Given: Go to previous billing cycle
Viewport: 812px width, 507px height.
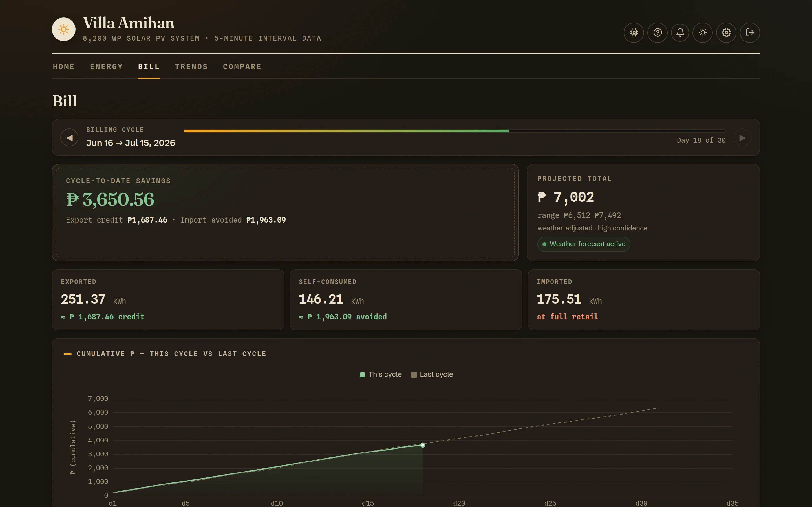Looking at the screenshot, I should (x=69, y=138).
